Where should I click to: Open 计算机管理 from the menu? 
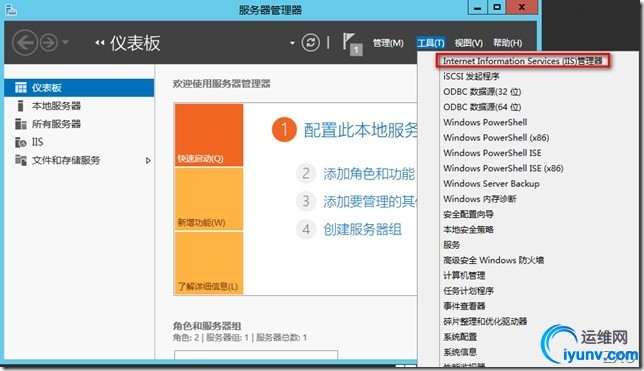tap(464, 275)
